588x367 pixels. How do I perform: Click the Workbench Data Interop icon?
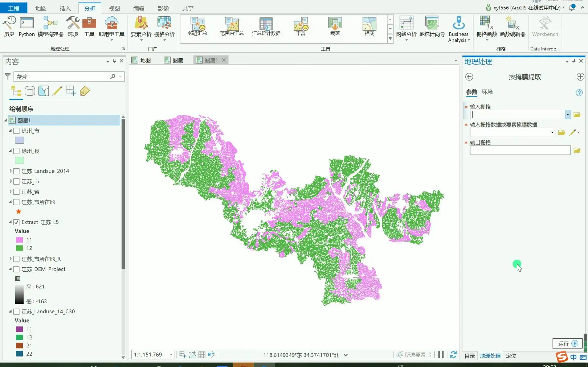[545, 26]
